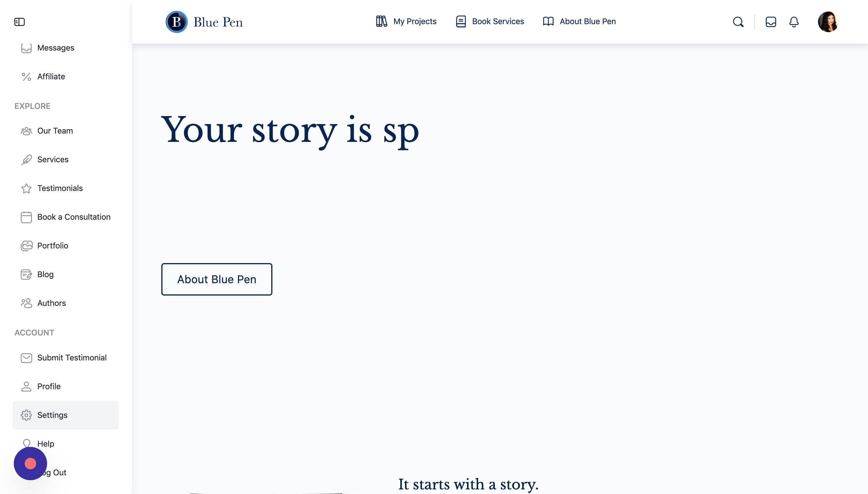Open My Projects in top navigation
This screenshot has height=494, width=868.
coord(406,21)
